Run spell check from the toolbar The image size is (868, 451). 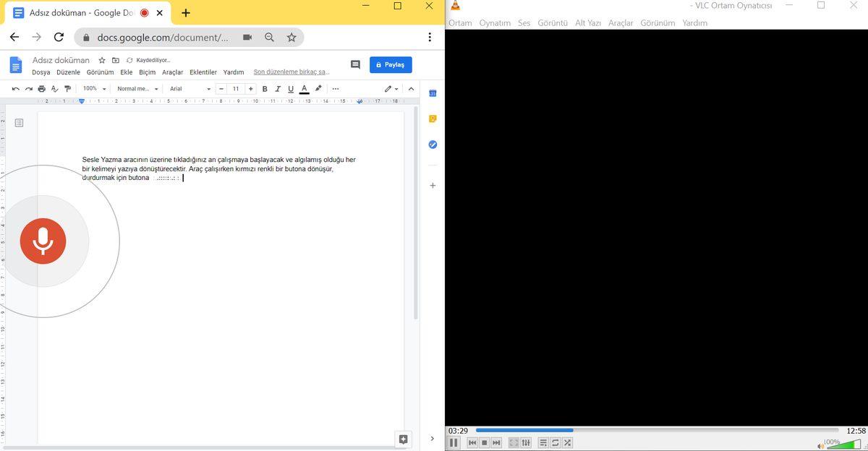(54, 88)
